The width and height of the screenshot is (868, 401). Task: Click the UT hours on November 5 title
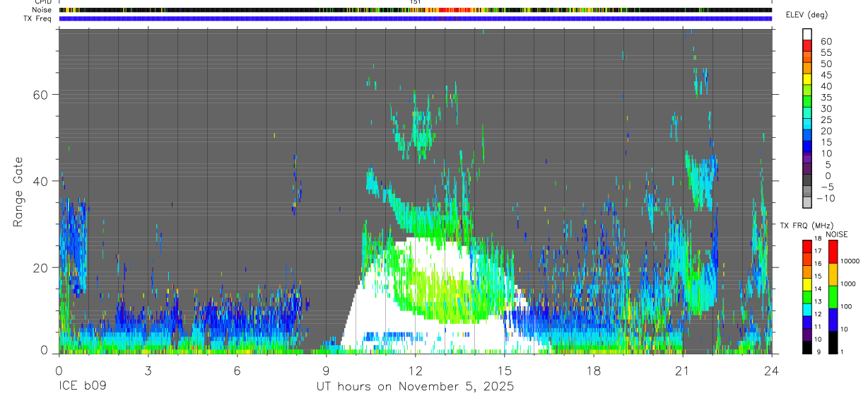[x=415, y=387]
